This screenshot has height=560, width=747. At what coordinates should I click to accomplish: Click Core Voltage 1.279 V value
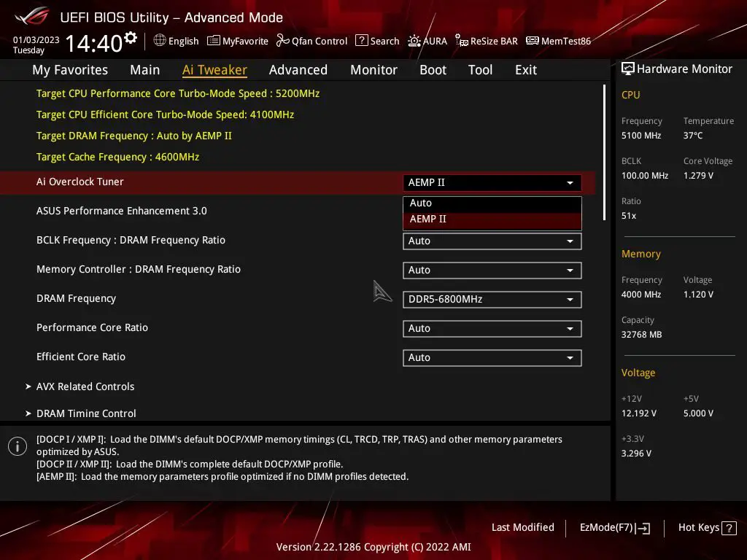(698, 176)
